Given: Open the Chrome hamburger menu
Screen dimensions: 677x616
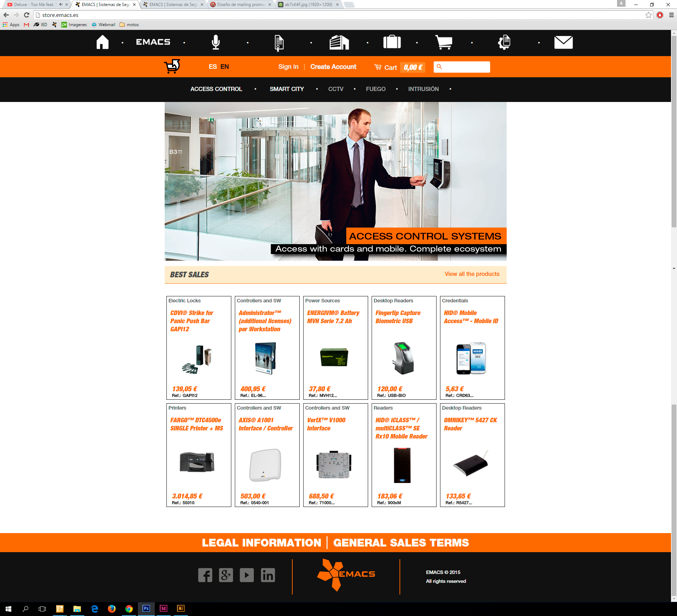Looking at the screenshot, I should (x=671, y=15).
